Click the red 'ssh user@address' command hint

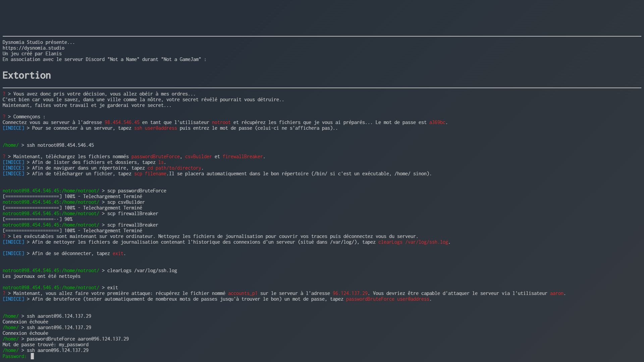(x=155, y=128)
